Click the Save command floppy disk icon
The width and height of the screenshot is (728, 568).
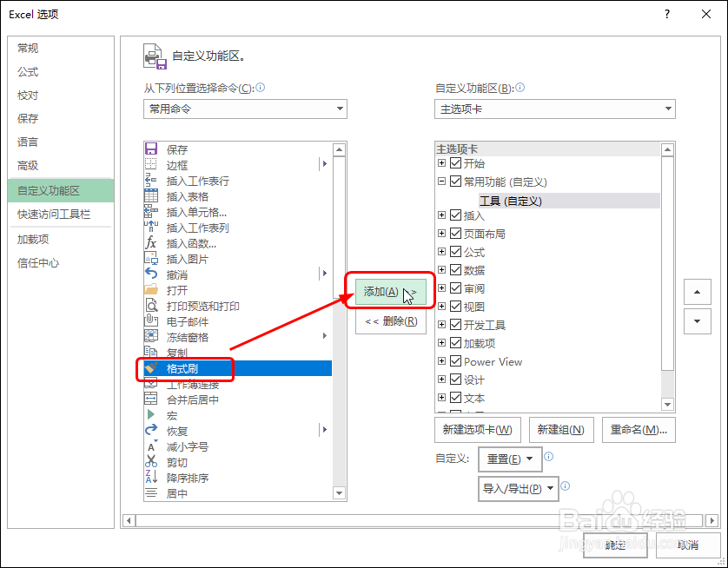151,149
